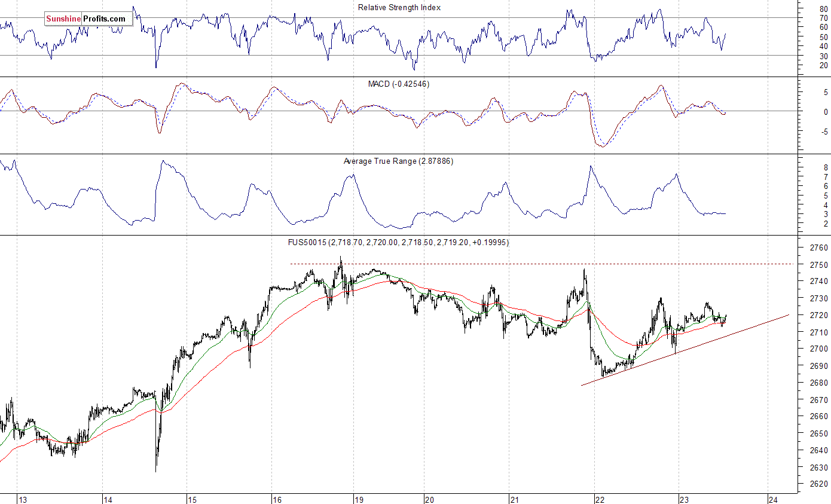Select the 2660 price axis label

coord(818,416)
